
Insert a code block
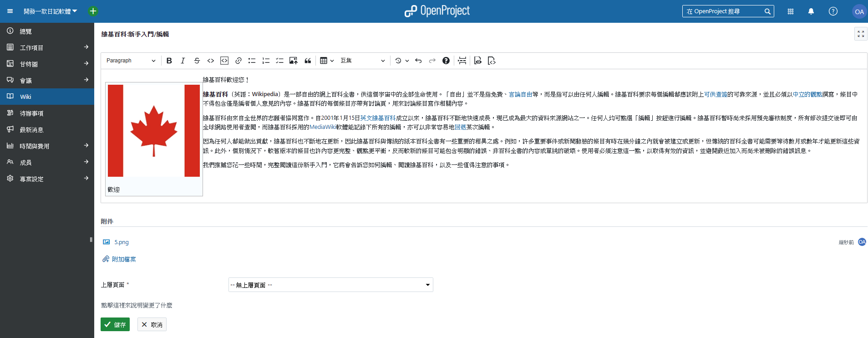click(224, 61)
